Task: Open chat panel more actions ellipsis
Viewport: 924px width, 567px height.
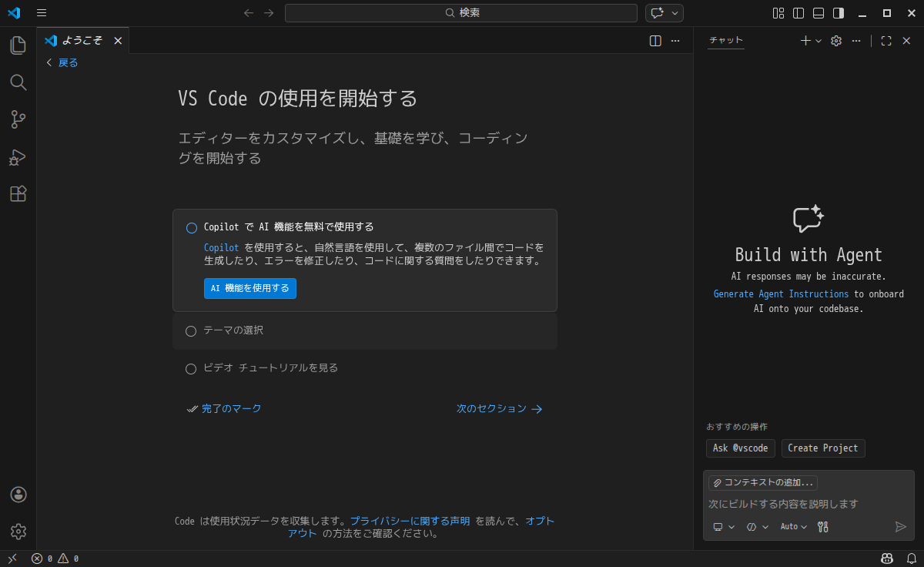Action: [856, 41]
